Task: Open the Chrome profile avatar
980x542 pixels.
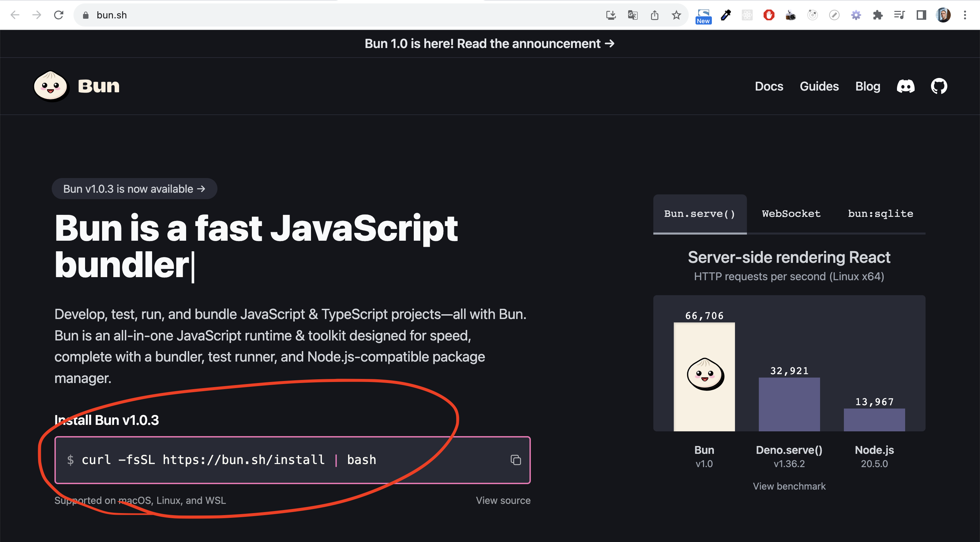Action: pos(943,15)
